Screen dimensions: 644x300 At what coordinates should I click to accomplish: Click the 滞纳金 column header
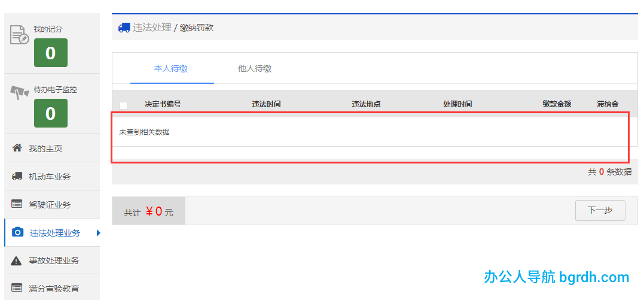(608, 104)
